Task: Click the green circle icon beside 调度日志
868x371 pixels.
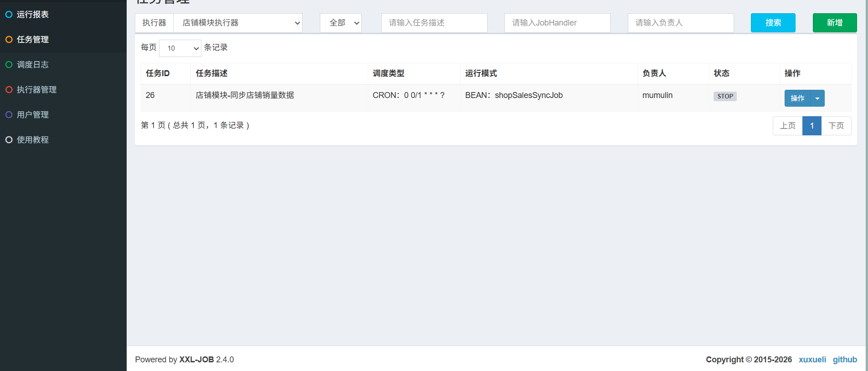Action: coord(9,65)
